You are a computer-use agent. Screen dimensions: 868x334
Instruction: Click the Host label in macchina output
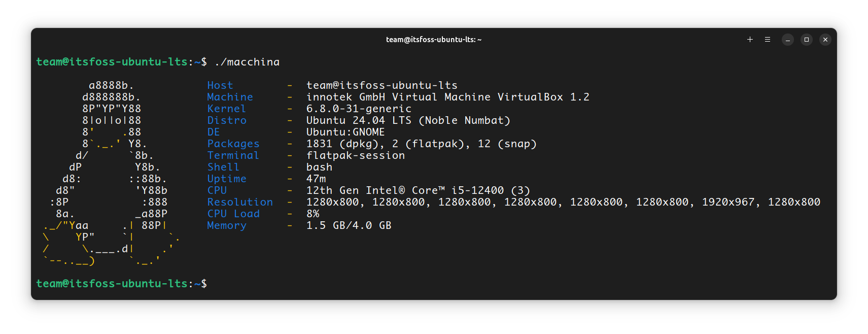220,85
